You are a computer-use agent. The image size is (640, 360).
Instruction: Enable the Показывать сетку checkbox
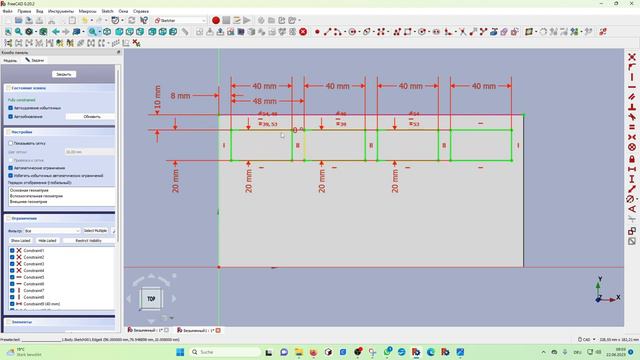click(x=11, y=143)
